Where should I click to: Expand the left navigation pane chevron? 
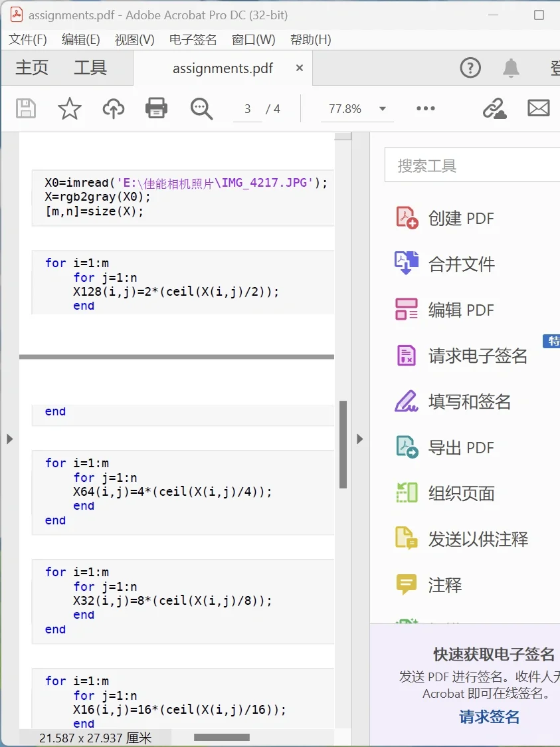[x=10, y=439]
